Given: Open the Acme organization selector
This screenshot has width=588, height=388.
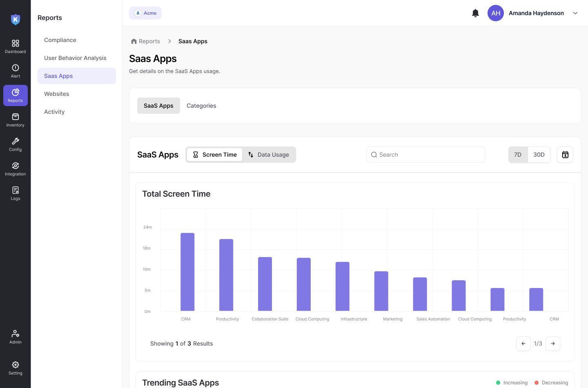Looking at the screenshot, I should point(145,13).
